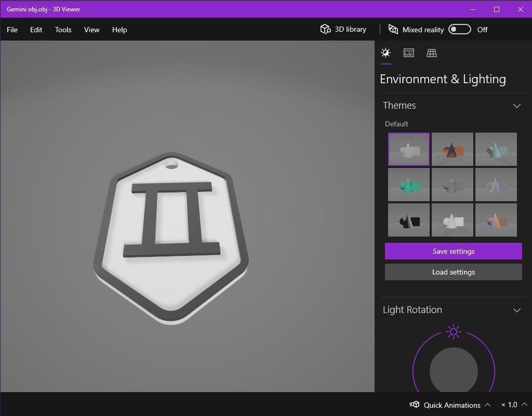Select the orange and blue pastel theme
This screenshot has width=532, height=416.
click(496, 220)
